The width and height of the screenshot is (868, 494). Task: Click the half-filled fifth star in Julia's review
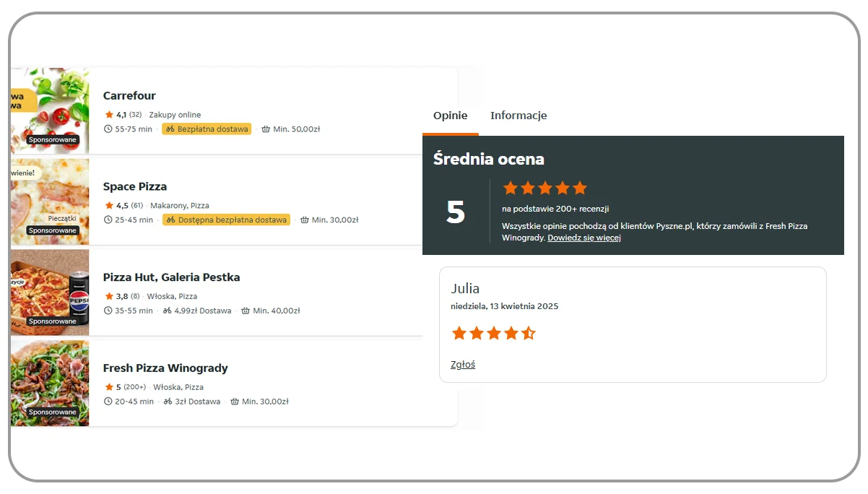pos(528,333)
